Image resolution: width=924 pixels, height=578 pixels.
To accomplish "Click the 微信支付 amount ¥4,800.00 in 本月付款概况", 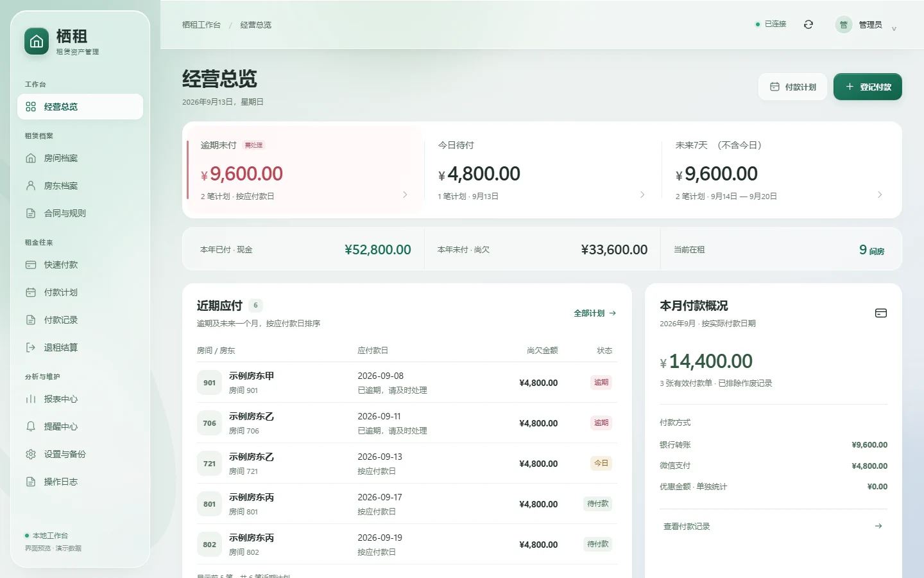I will (869, 466).
